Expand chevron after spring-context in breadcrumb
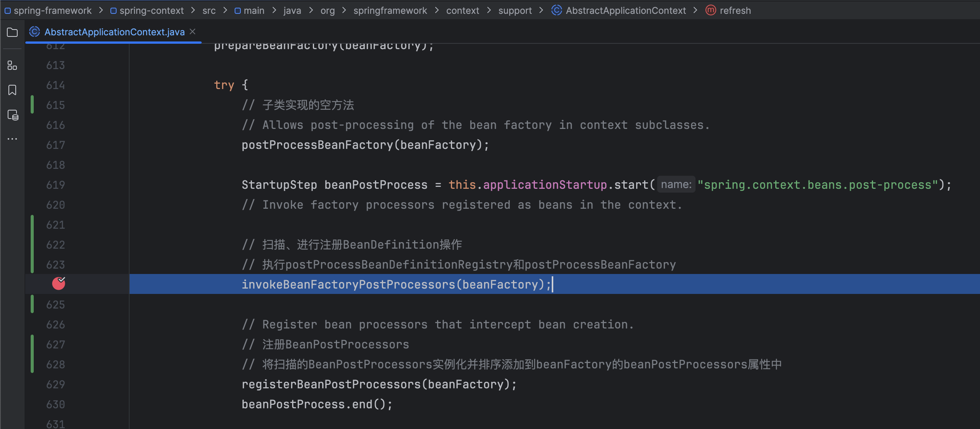Image resolution: width=980 pixels, height=429 pixels. 193,10
